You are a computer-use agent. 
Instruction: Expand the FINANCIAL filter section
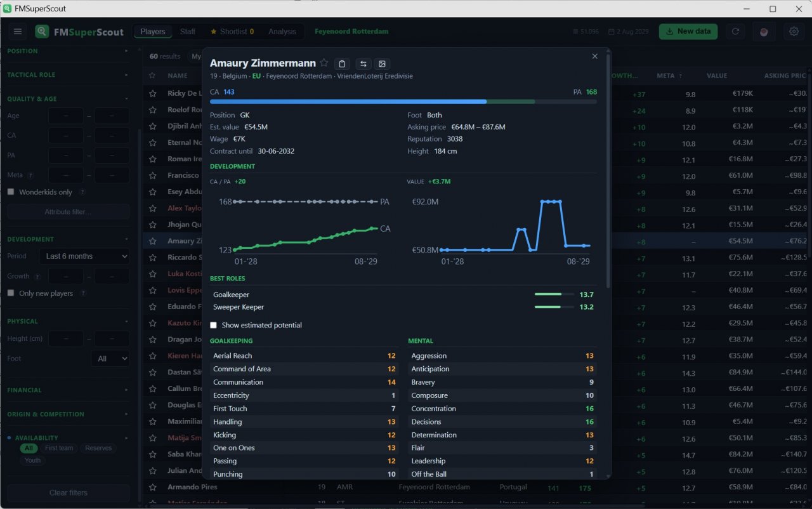(67, 390)
